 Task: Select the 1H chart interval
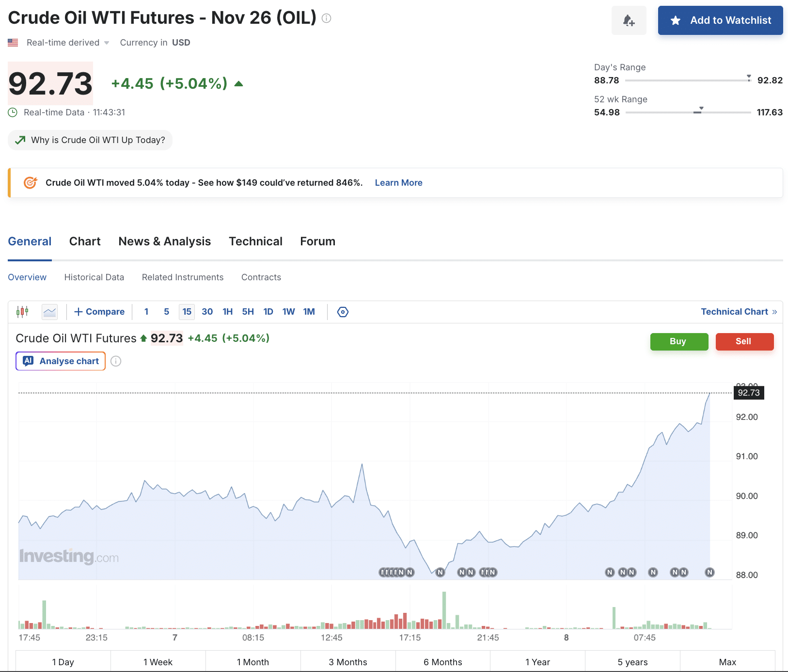[x=228, y=312]
